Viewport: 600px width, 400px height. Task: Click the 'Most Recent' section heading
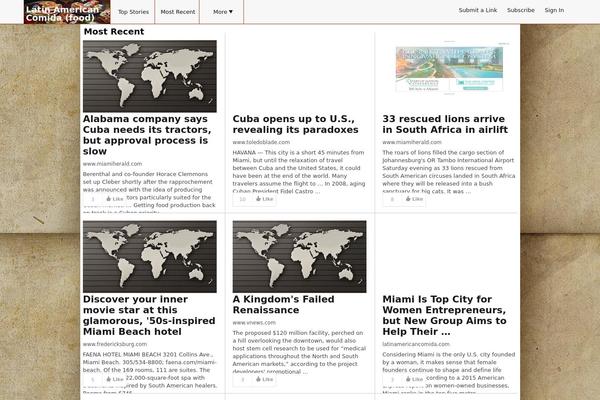[114, 31]
